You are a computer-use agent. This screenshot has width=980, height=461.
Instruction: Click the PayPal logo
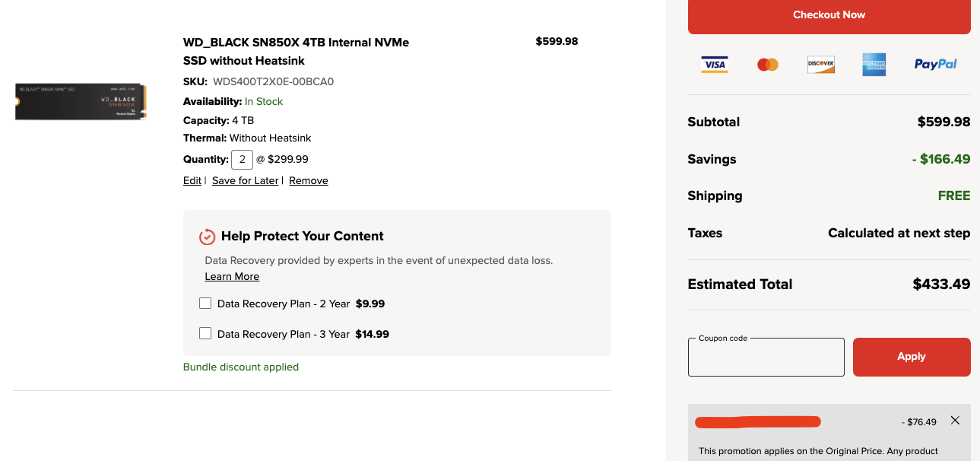click(935, 65)
